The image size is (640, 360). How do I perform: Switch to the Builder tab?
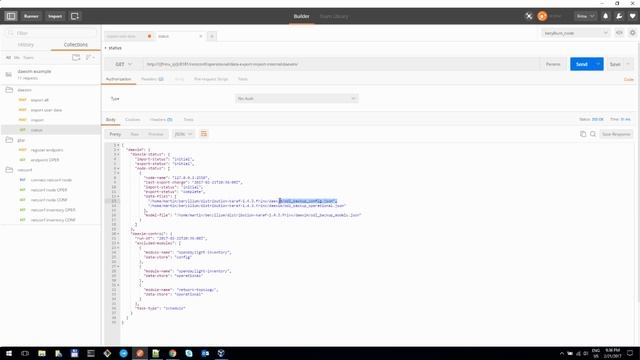(x=302, y=16)
